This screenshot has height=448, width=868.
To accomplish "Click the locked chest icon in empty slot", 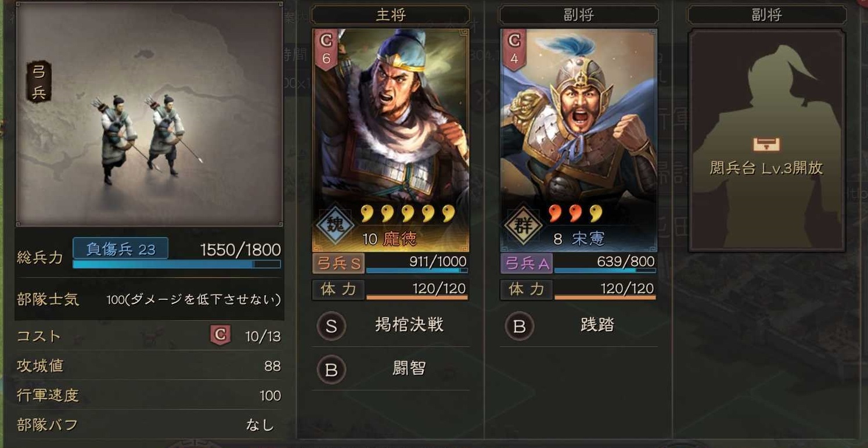I will tap(766, 144).
